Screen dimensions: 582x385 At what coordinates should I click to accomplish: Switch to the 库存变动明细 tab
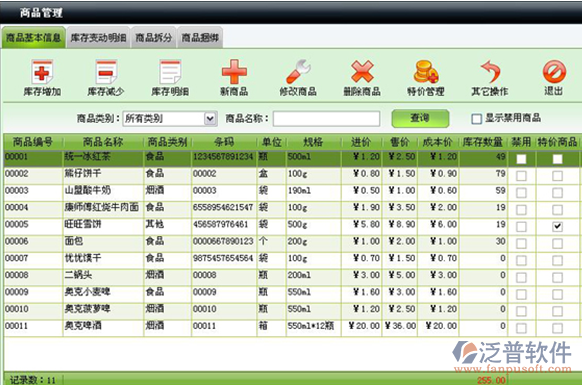(x=98, y=37)
